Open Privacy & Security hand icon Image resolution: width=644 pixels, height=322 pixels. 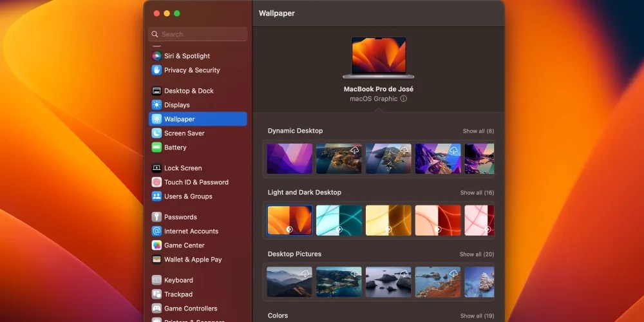tap(156, 70)
